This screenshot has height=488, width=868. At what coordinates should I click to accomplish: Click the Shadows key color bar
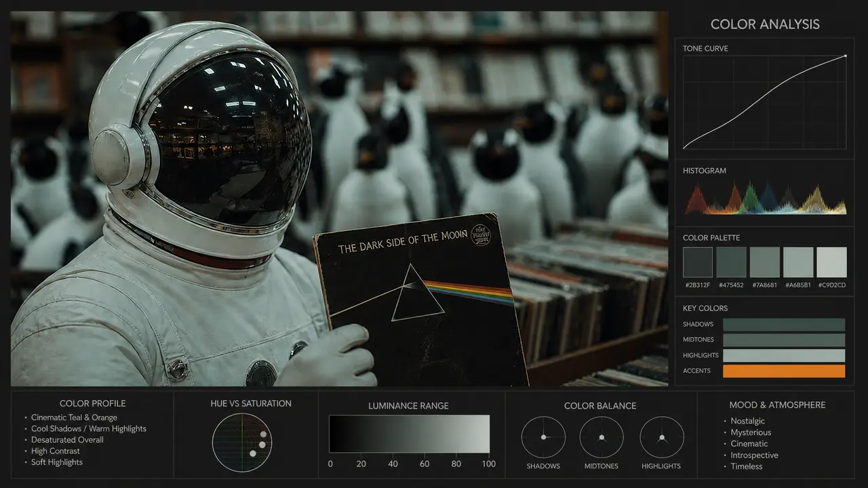pyautogui.click(x=784, y=325)
